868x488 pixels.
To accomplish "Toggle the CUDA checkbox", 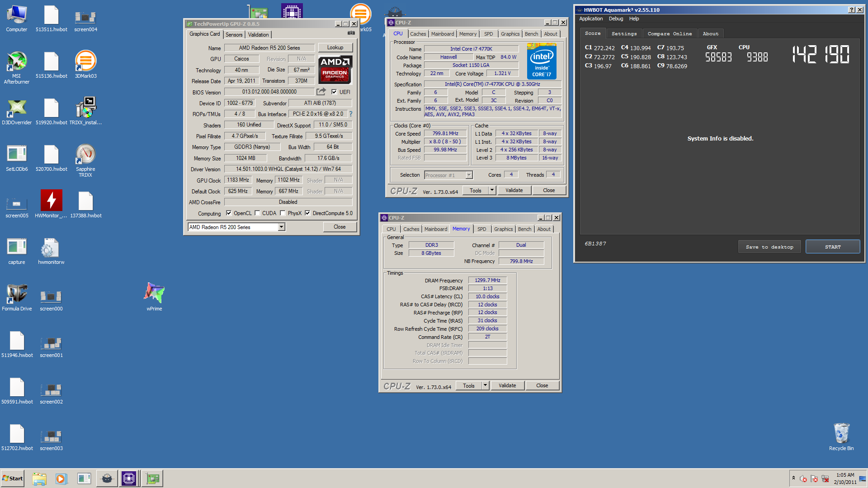I will click(257, 213).
